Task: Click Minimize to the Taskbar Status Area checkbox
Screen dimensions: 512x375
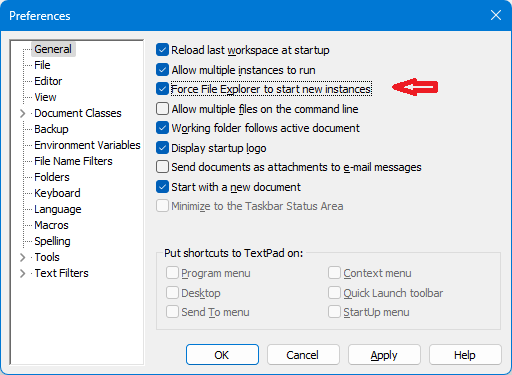Action: click(162, 206)
